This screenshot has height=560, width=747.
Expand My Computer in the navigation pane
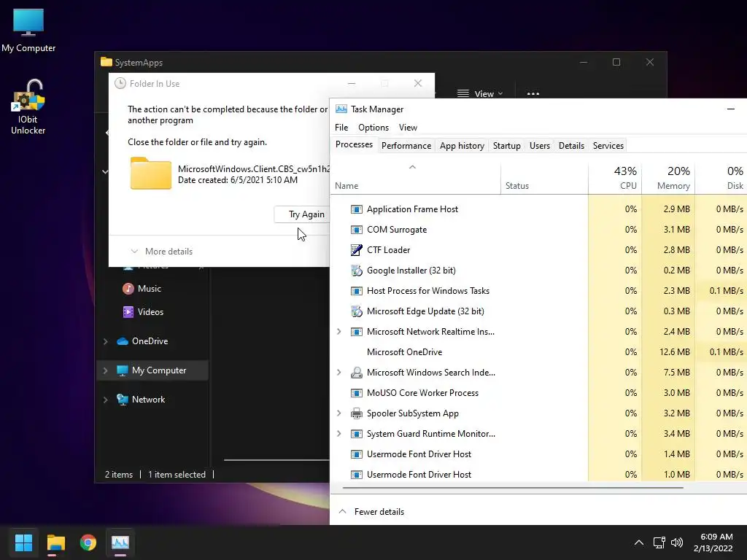click(105, 370)
